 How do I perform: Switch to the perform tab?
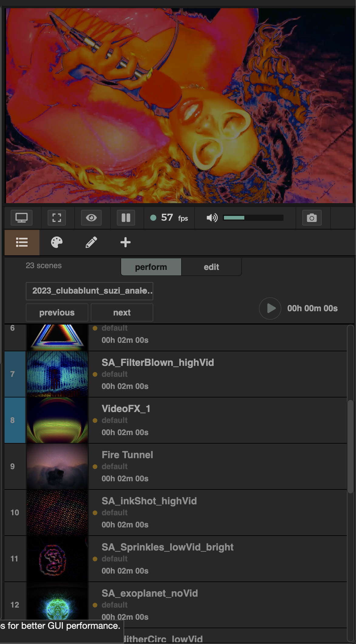tap(151, 267)
